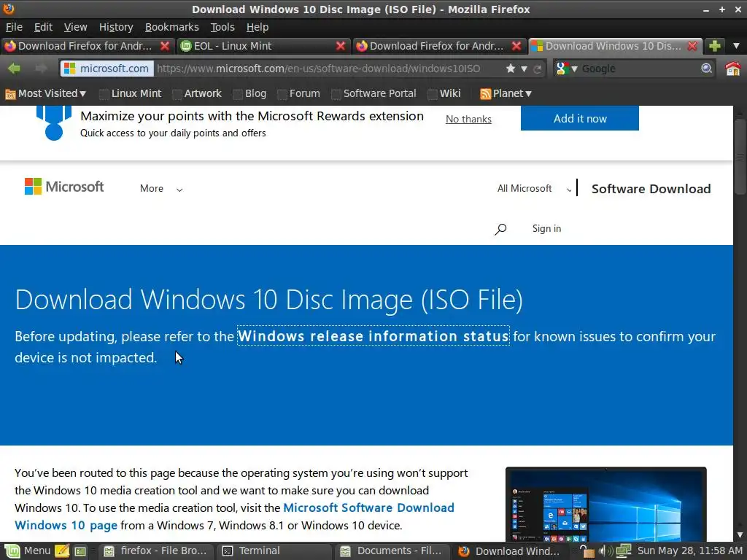Open Microsoft Software Download Windows 10 page link
The image size is (747, 560).
pos(234,517)
